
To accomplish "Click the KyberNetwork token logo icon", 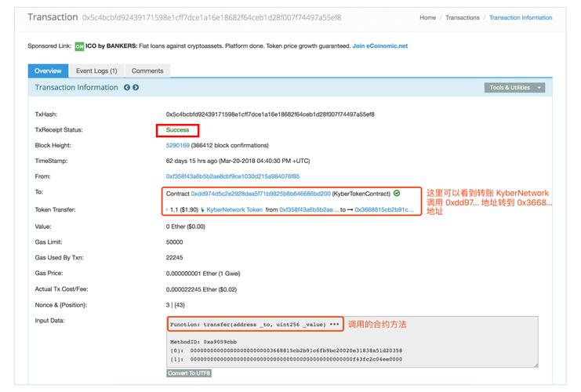I will pos(202,210).
